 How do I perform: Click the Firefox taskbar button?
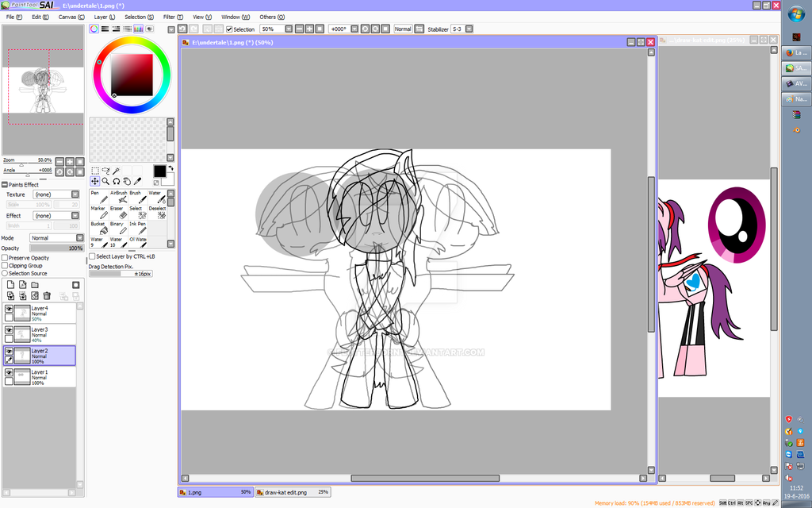(796, 52)
